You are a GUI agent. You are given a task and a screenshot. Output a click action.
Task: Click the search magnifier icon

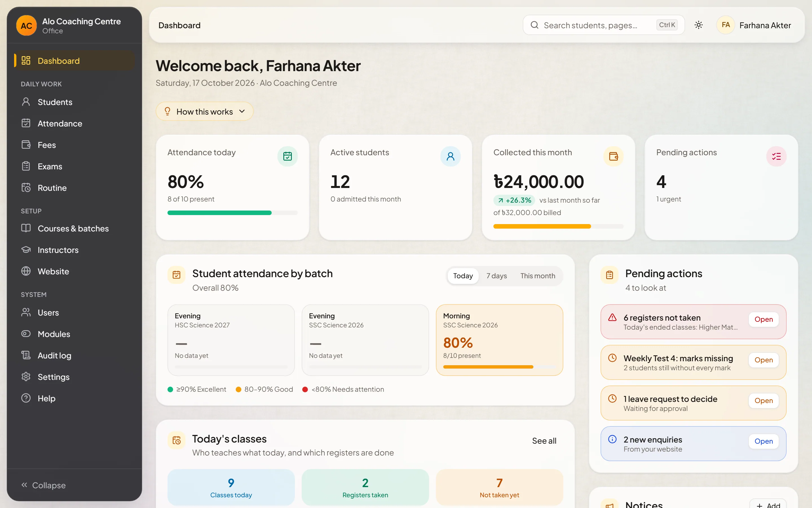click(535, 25)
